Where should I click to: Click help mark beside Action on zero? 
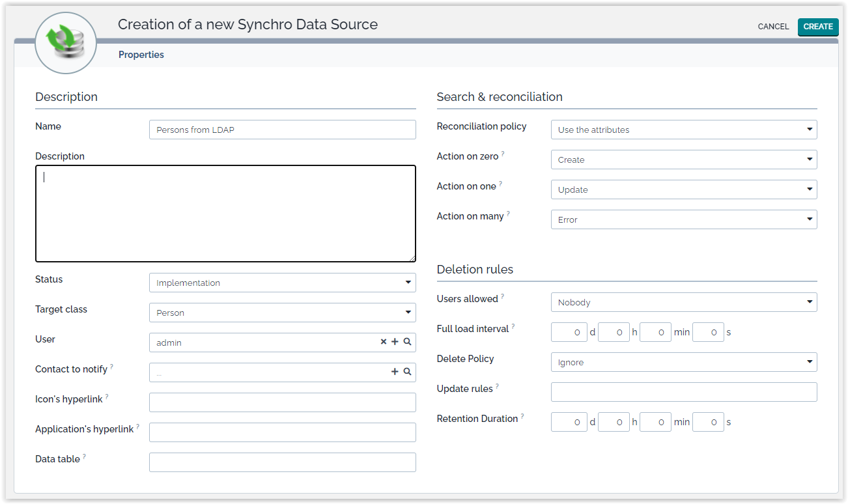503,154
